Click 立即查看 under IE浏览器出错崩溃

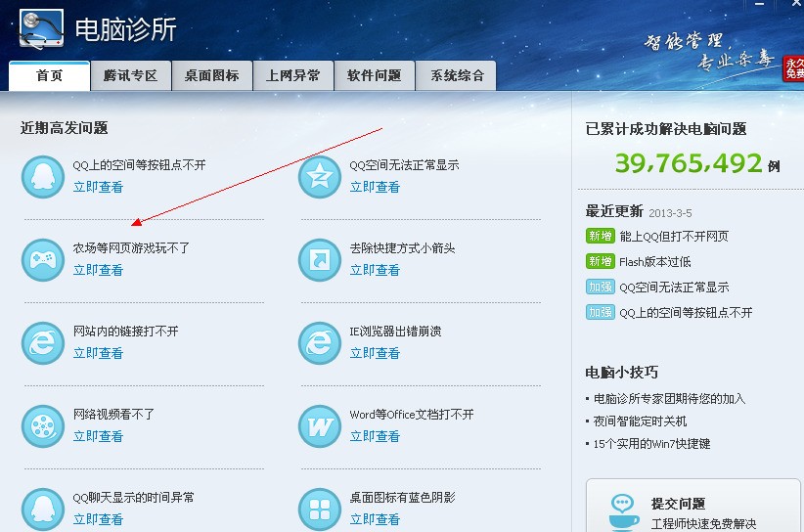375,353
